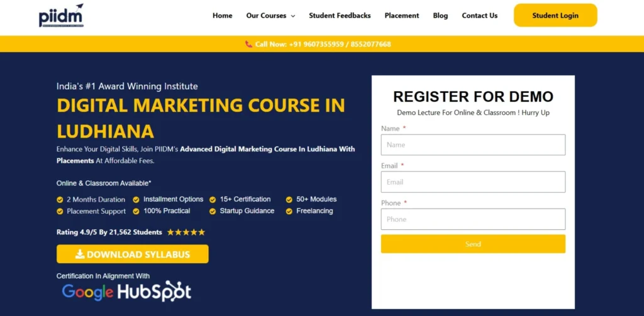The width and height of the screenshot is (644, 316).
Task: Focus the Phone input field
Action: (x=473, y=219)
